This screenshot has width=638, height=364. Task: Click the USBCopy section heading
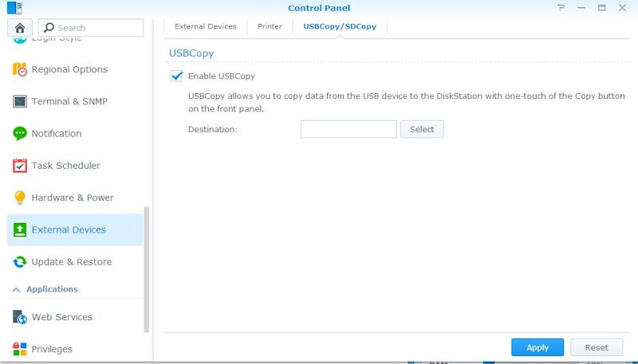click(191, 53)
